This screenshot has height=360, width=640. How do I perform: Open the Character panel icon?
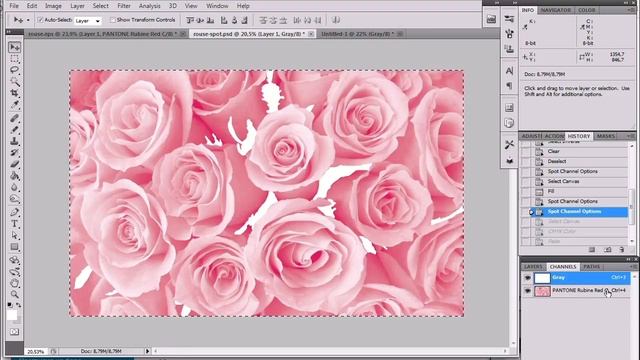(509, 71)
